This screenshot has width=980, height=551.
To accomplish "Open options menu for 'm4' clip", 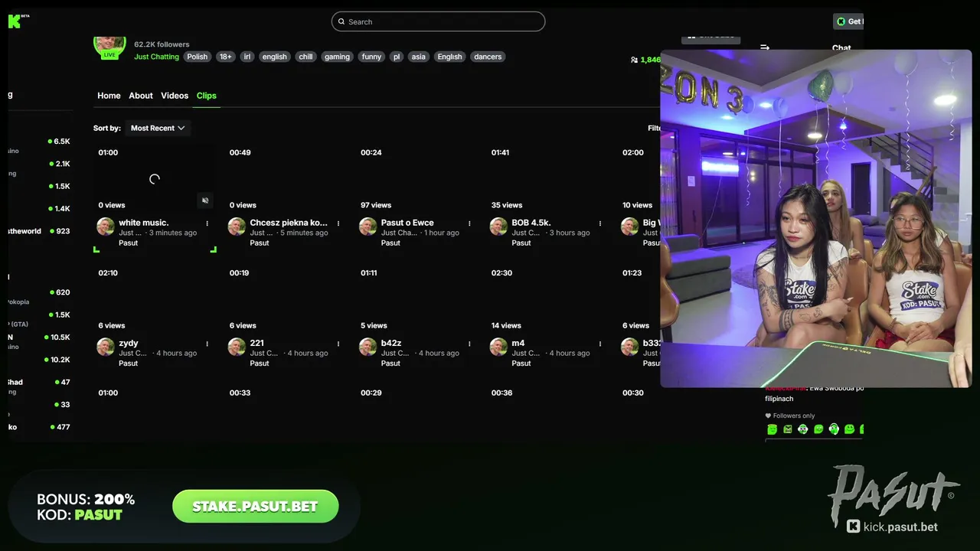I will (x=600, y=344).
